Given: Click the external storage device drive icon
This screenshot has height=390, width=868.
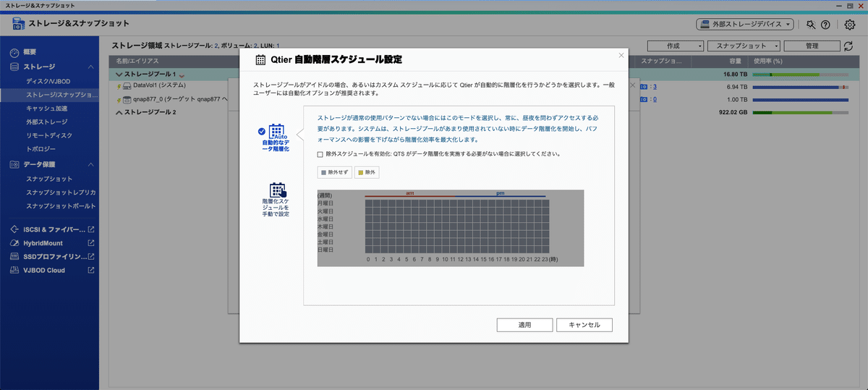Looking at the screenshot, I should [x=706, y=25].
